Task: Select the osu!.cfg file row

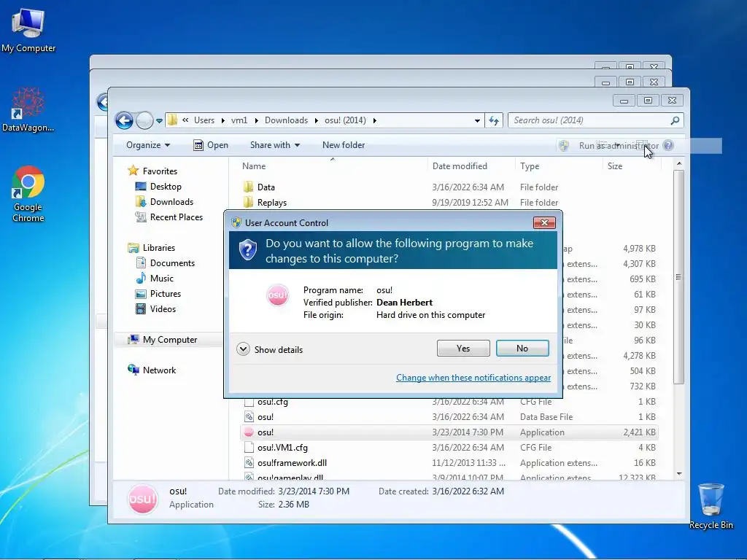Action: coord(449,402)
